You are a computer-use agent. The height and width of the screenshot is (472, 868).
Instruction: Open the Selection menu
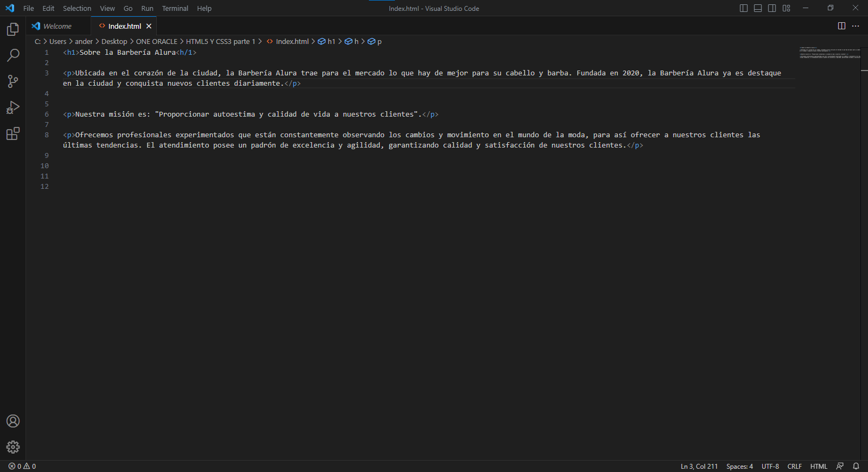pos(77,8)
